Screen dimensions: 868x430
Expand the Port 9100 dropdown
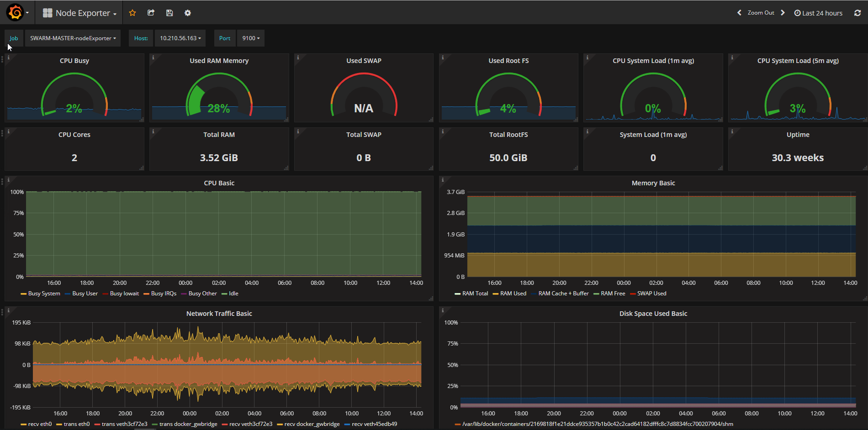tap(251, 38)
